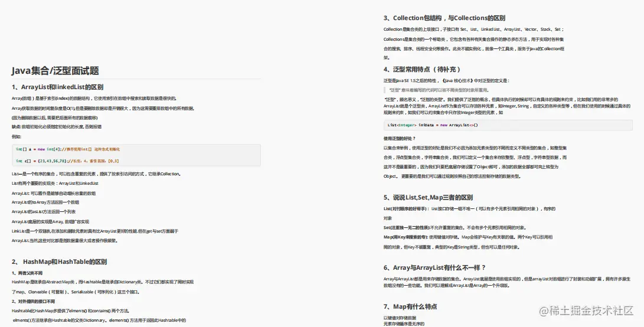
Task: Select the bold line "使用泛型的好处？"
Action: (x=400, y=139)
